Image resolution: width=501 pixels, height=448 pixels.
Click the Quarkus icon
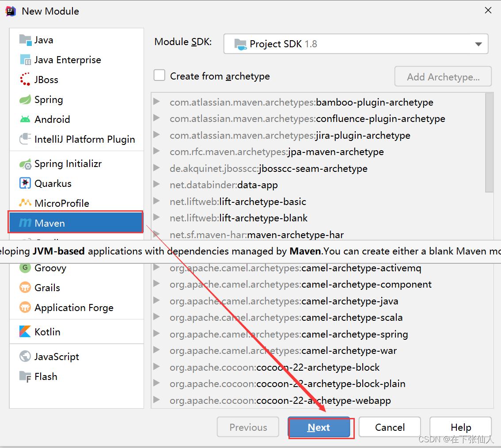tap(25, 183)
